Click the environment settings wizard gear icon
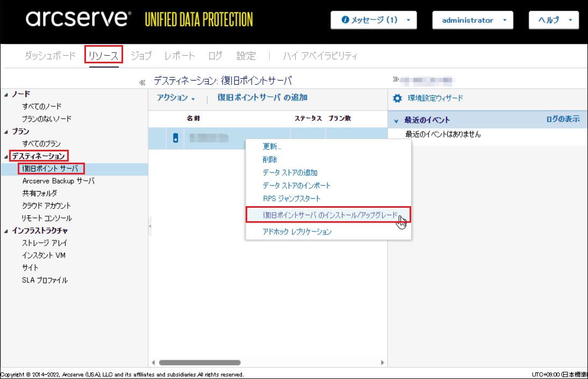Screen dimensions: 588x379 (x=397, y=98)
